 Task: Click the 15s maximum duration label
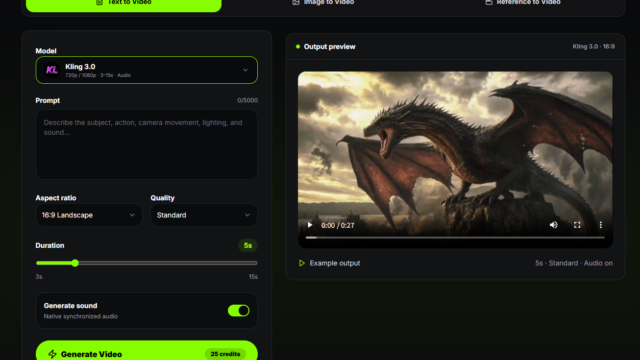pyautogui.click(x=253, y=277)
